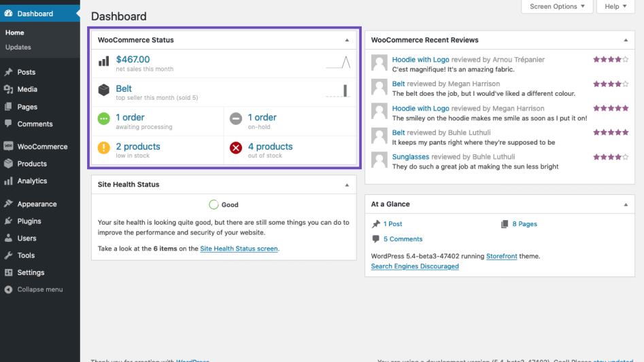
Task: Open 1 order on-hold link
Action: click(262, 117)
